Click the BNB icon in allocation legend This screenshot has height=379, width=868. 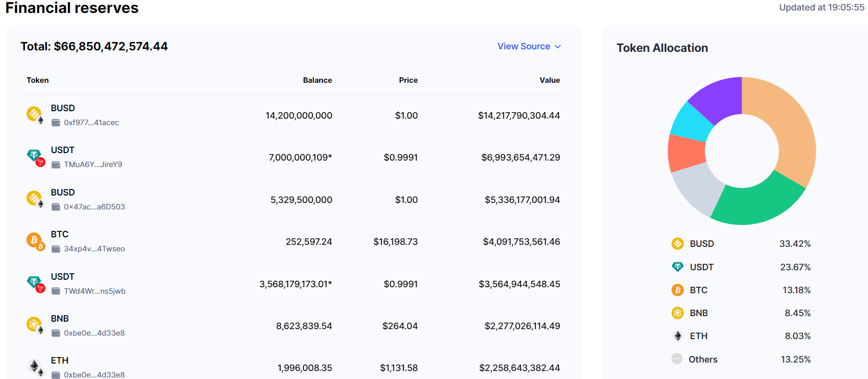(x=677, y=313)
